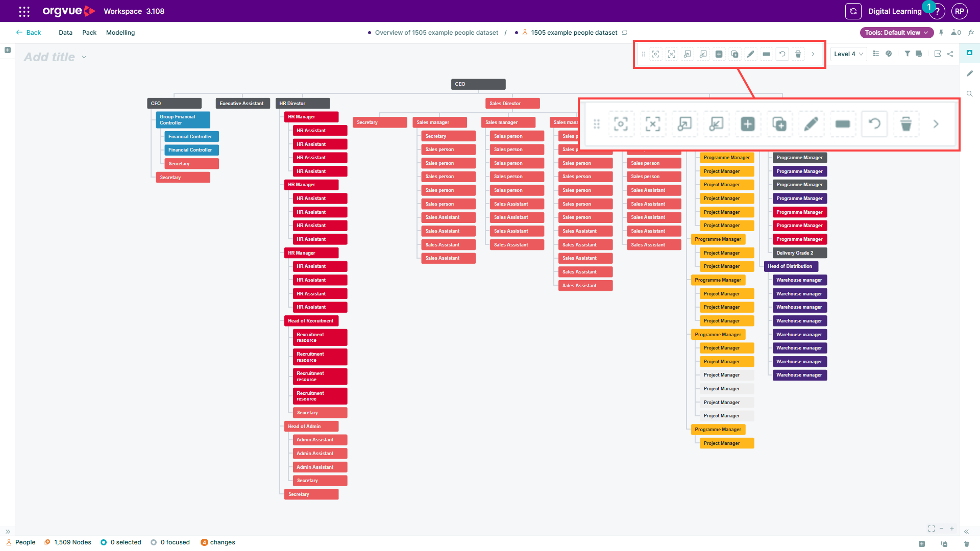
Task: Open the color palette styling icon
Action: point(889,54)
